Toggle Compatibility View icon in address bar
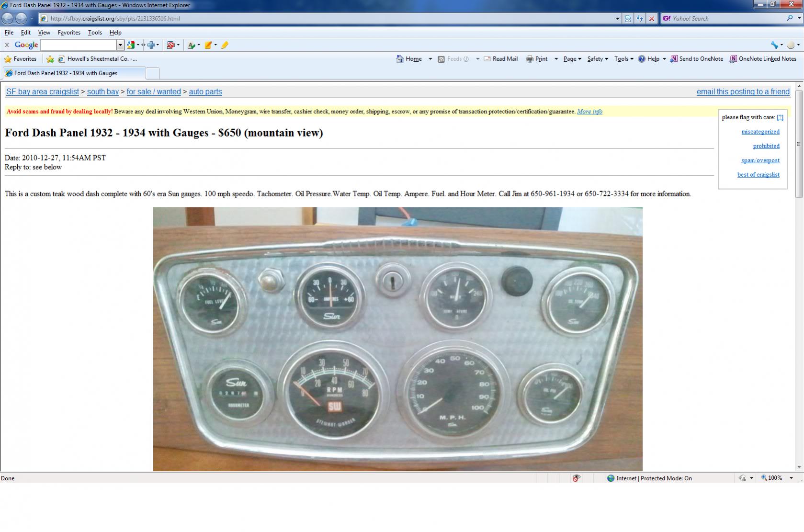 point(628,19)
